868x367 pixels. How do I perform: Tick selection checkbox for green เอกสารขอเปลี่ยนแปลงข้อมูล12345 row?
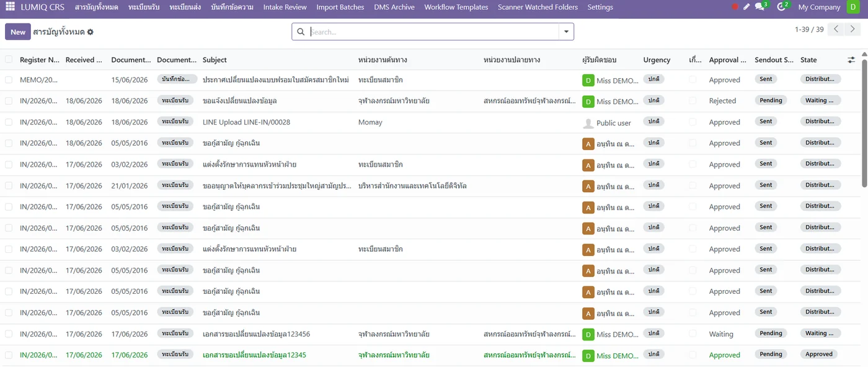click(9, 355)
